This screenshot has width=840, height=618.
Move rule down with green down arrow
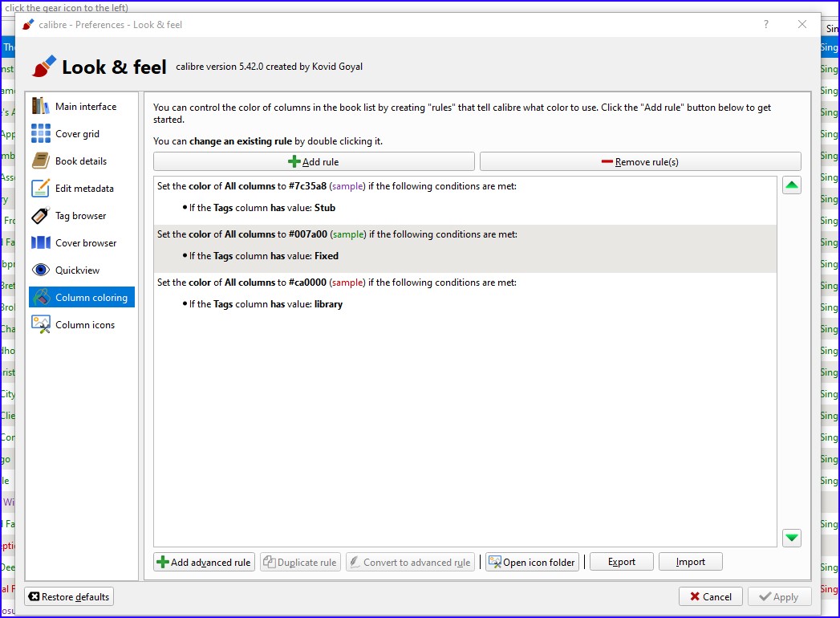(x=791, y=538)
